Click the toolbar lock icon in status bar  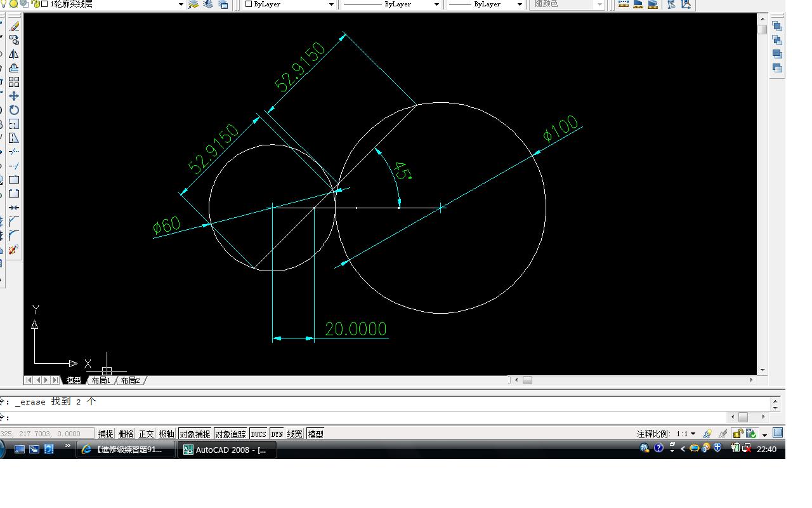click(x=738, y=434)
